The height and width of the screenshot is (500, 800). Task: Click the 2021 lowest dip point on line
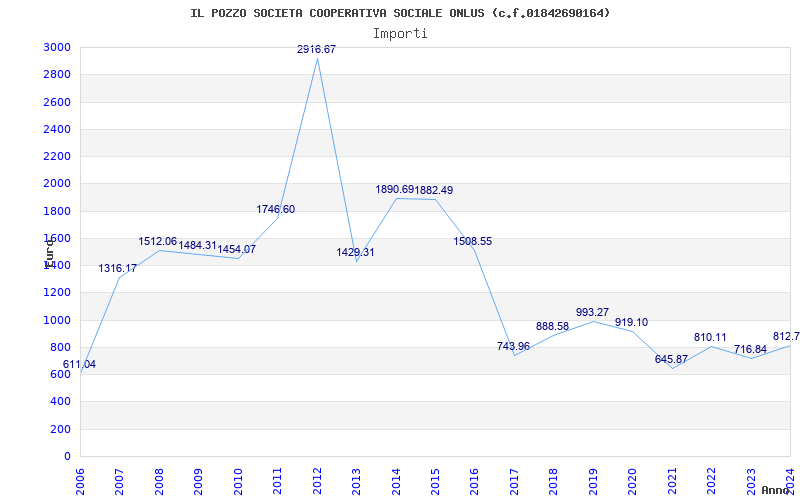click(672, 368)
